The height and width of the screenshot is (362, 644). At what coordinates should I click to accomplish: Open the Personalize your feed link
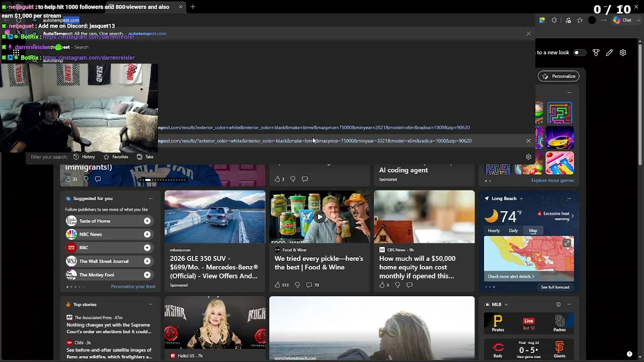tap(133, 287)
